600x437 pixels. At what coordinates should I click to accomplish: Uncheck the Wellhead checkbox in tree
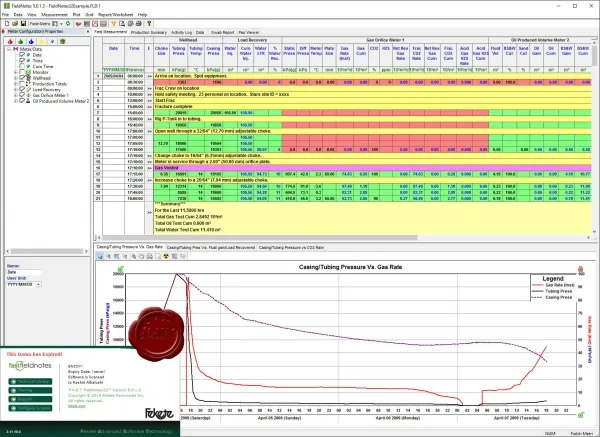tap(22, 78)
